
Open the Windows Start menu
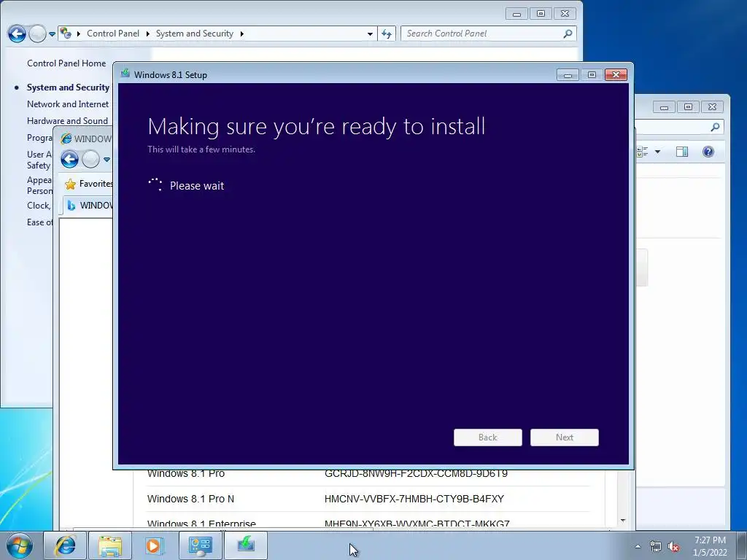click(20, 545)
